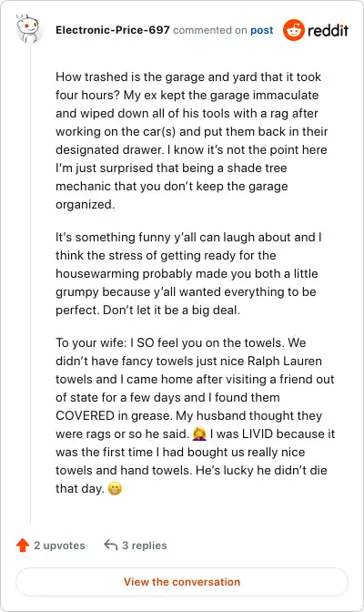This screenshot has width=364, height=612.
Task: Click the "Ralph Lauren" text in the comment
Action: [x=285, y=361]
